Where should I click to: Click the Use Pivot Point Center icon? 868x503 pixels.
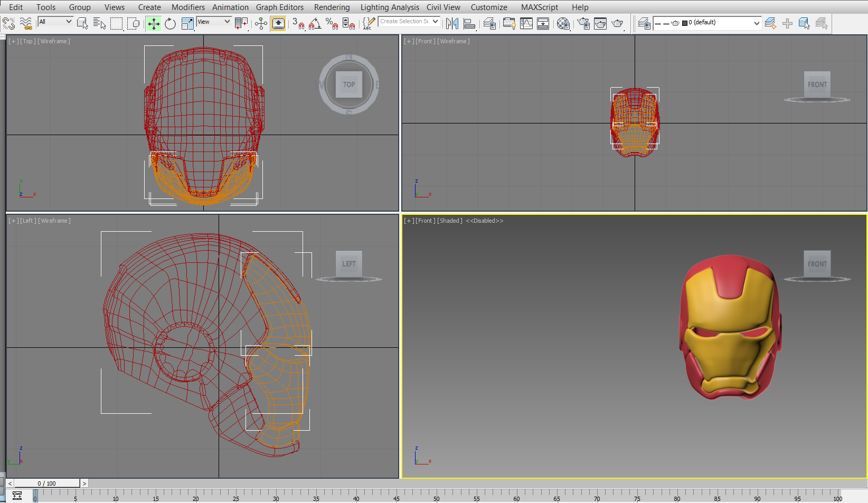(241, 23)
